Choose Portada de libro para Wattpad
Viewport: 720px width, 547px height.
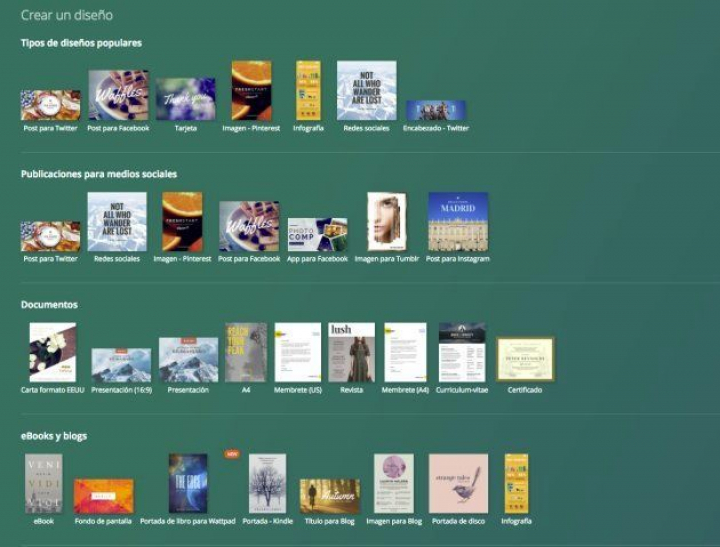pos(188,484)
